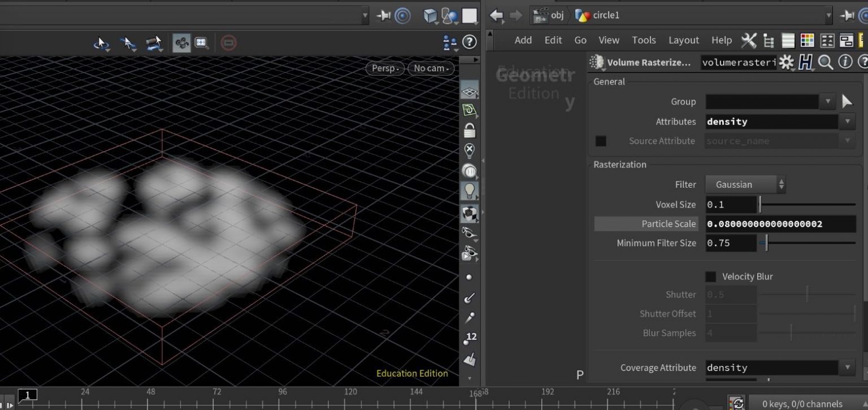Activate the Select tool above the viewport
The image size is (868, 410).
pos(127,42)
